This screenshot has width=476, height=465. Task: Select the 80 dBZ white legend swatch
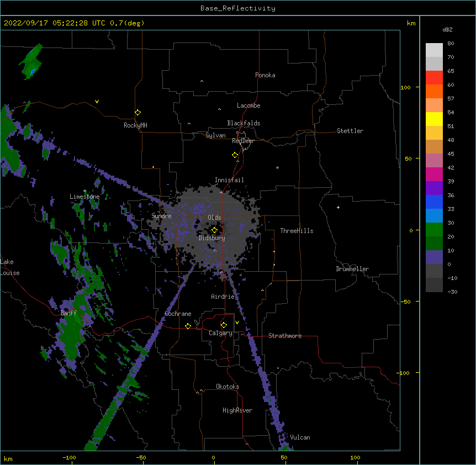[x=434, y=50]
